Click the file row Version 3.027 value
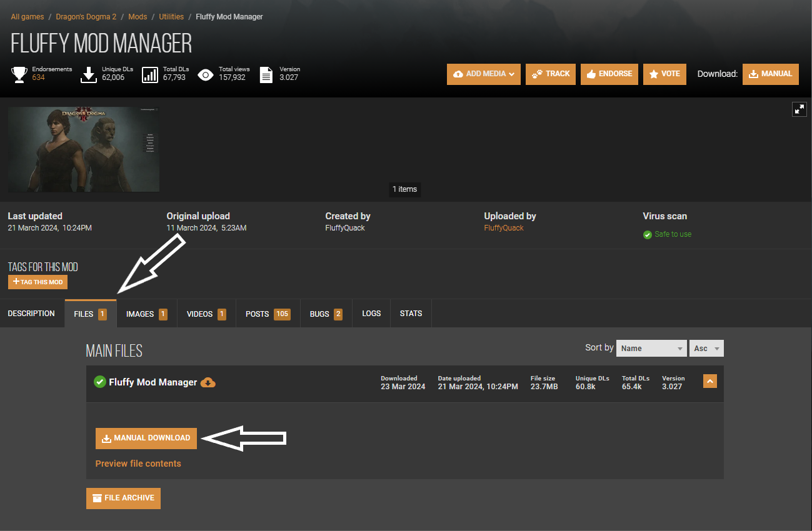The width and height of the screenshot is (812, 531). point(672,387)
